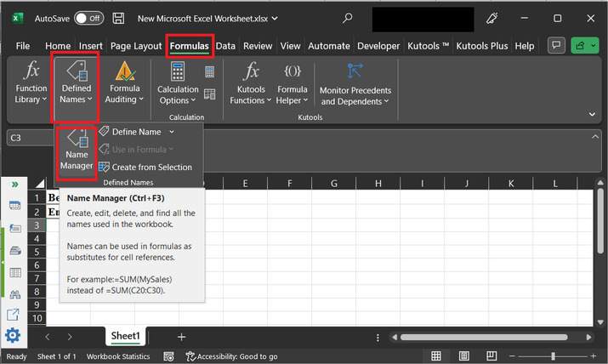
Task: Switch to the Home tab
Action: pos(58,46)
